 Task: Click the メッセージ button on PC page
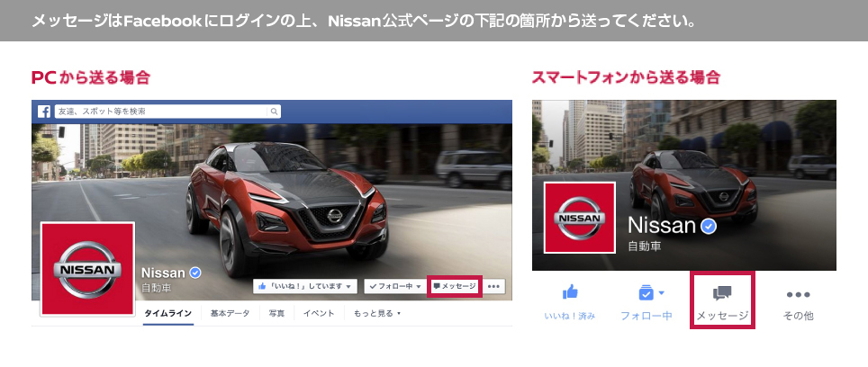pos(455,286)
